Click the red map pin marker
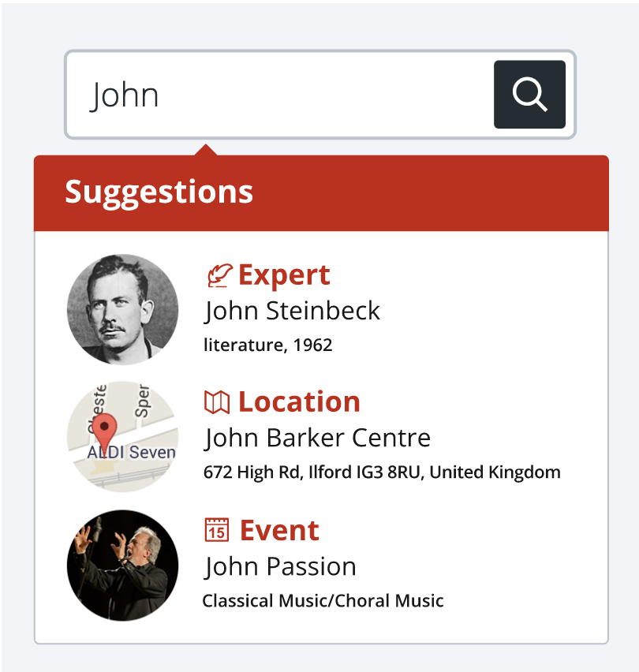 [x=105, y=431]
